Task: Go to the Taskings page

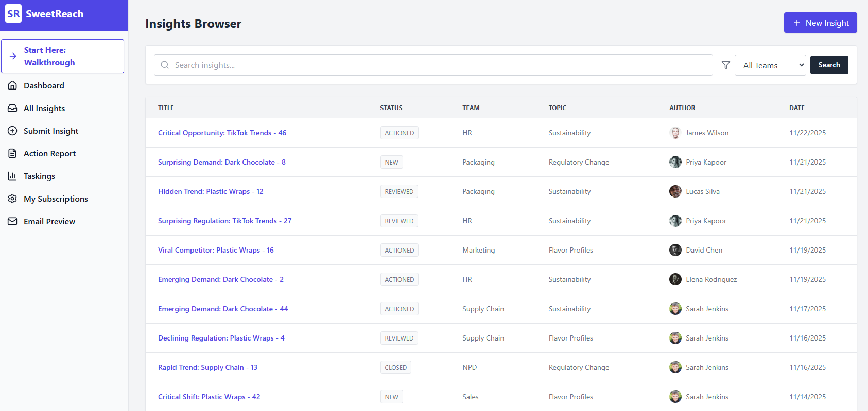Action: (x=39, y=176)
